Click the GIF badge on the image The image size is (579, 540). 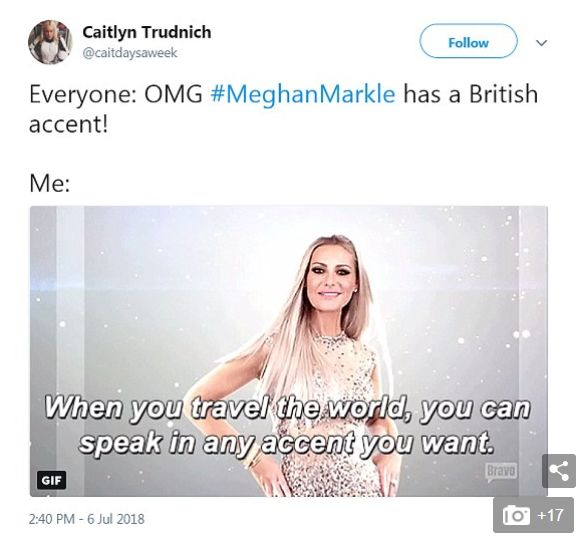point(51,480)
